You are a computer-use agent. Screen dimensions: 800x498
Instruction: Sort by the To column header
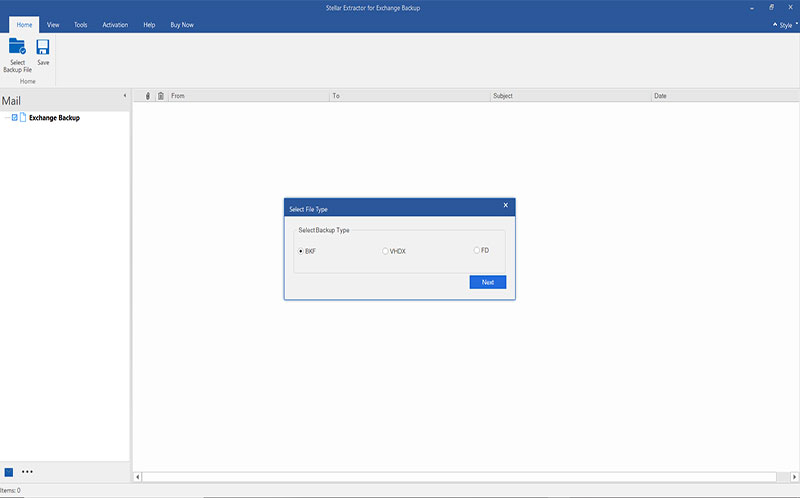tap(410, 96)
